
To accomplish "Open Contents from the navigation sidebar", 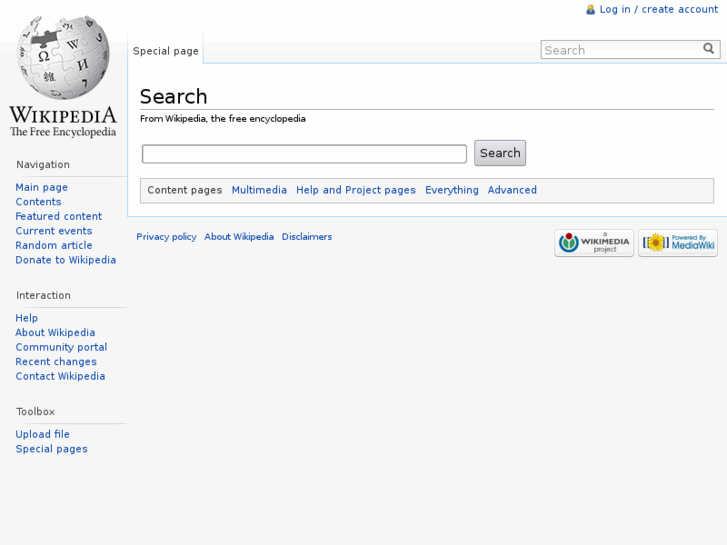I will tap(38, 202).
